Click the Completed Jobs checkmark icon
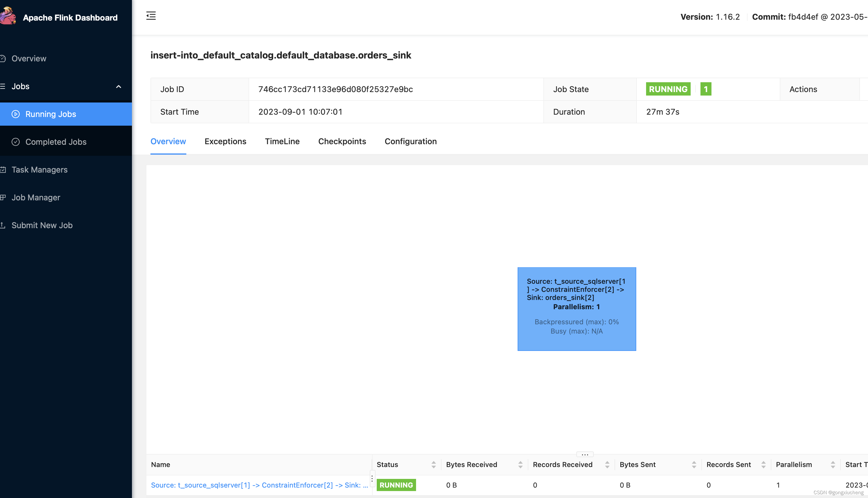The image size is (868, 498). tap(16, 142)
